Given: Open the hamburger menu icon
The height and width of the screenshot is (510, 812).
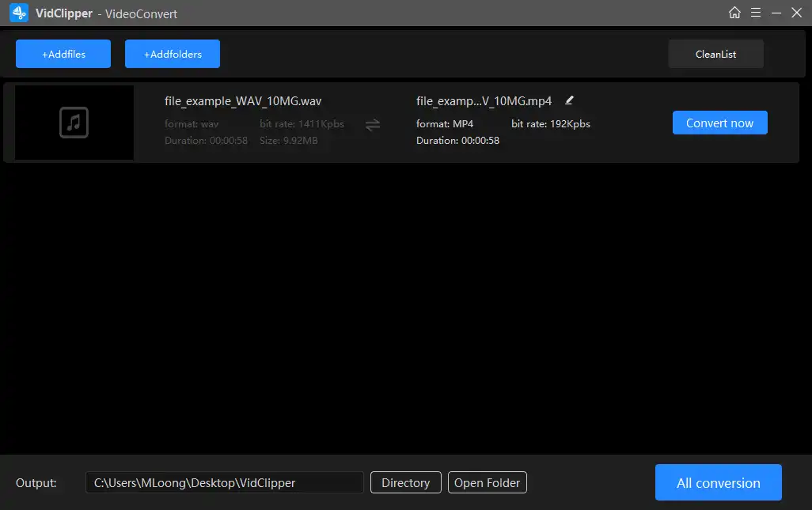Looking at the screenshot, I should 756,13.
